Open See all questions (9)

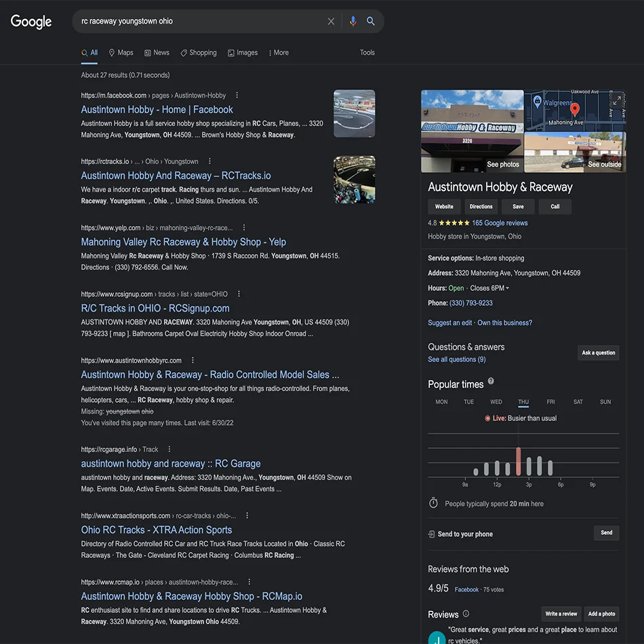[457, 359]
